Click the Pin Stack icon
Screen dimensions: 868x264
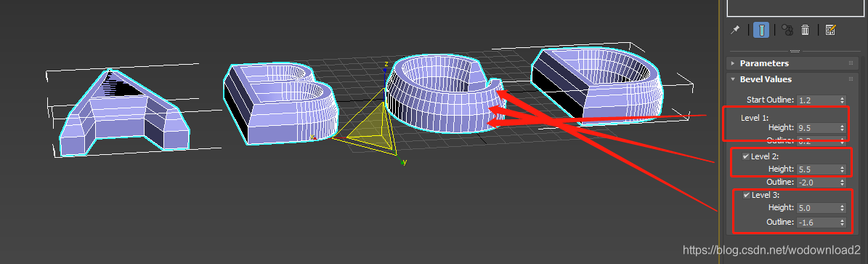click(x=735, y=30)
